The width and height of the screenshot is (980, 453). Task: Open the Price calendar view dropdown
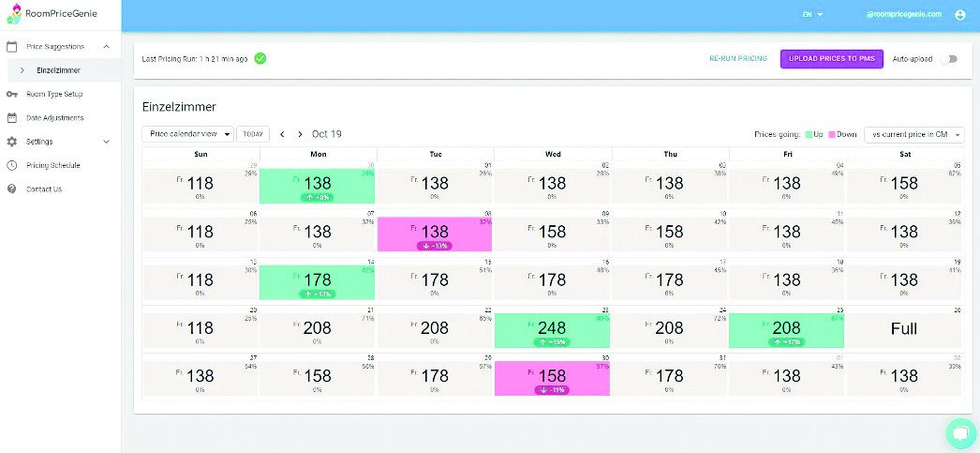[x=187, y=134]
